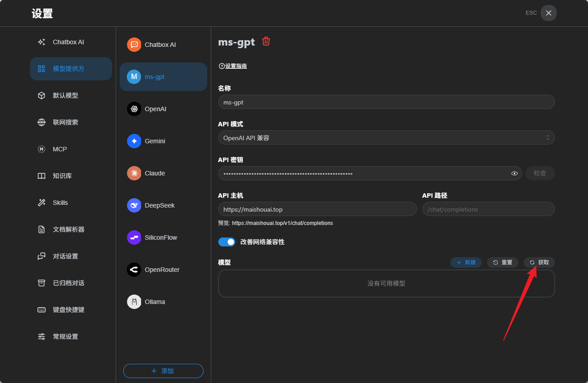Reveal the API key with the eye icon
This screenshot has width=588, height=383.
[514, 173]
